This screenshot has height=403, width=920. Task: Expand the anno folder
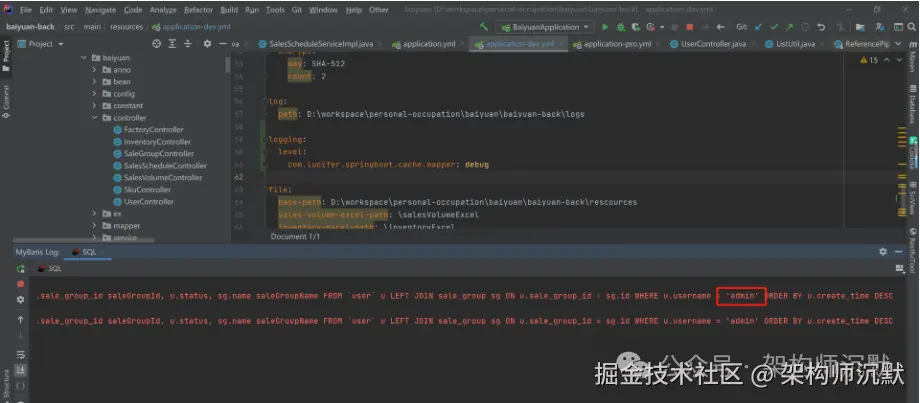tap(94, 70)
